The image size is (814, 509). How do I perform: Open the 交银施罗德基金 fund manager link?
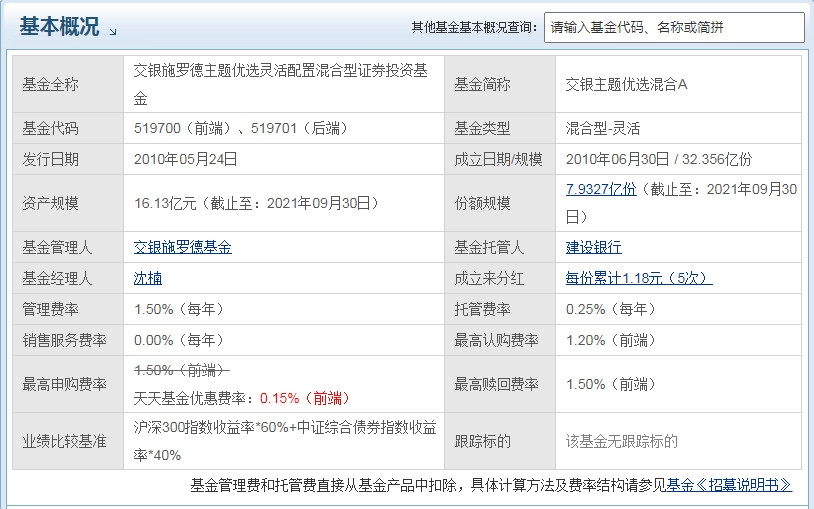tap(183, 247)
